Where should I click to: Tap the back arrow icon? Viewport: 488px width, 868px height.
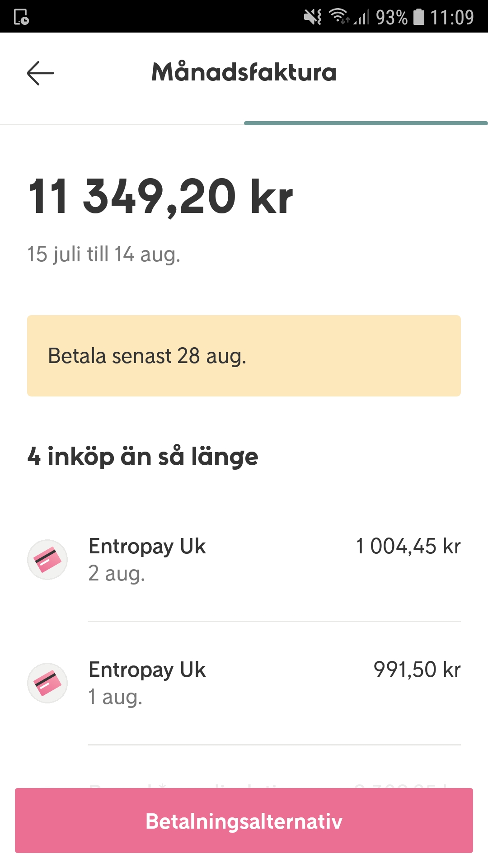(x=41, y=73)
